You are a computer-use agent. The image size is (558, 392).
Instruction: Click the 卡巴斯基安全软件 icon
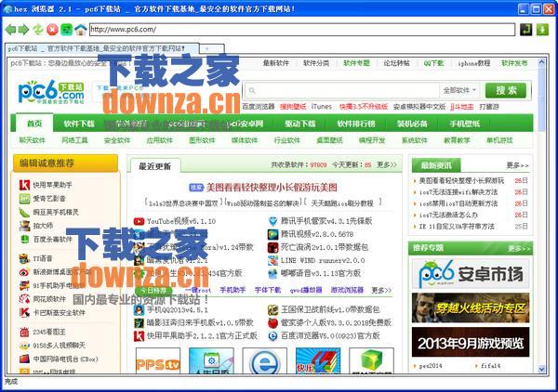tap(24, 313)
